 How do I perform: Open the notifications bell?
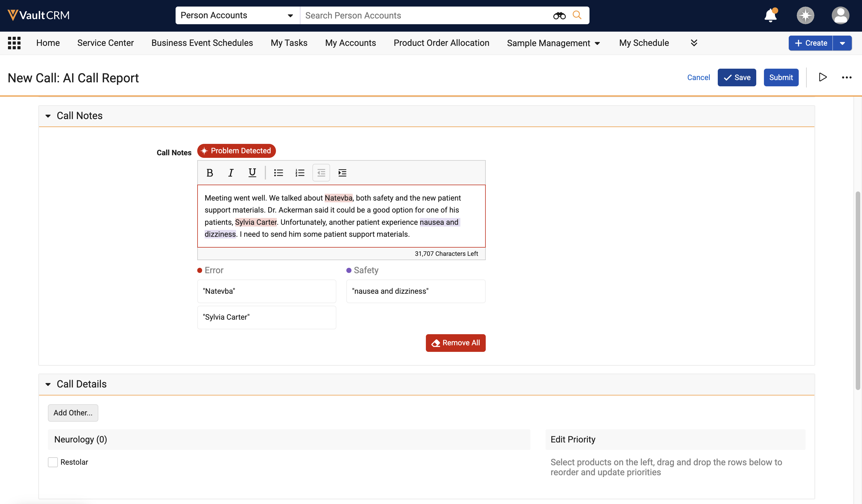coord(771,15)
